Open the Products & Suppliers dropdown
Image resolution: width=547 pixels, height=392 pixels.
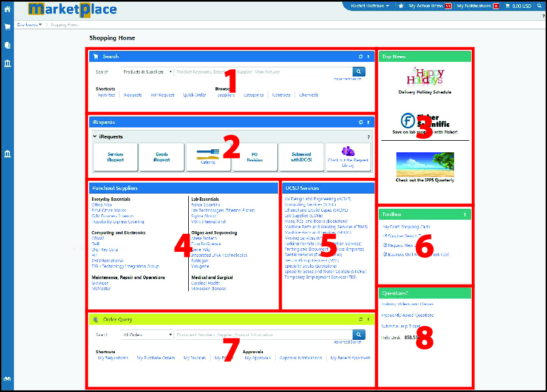[x=147, y=72]
